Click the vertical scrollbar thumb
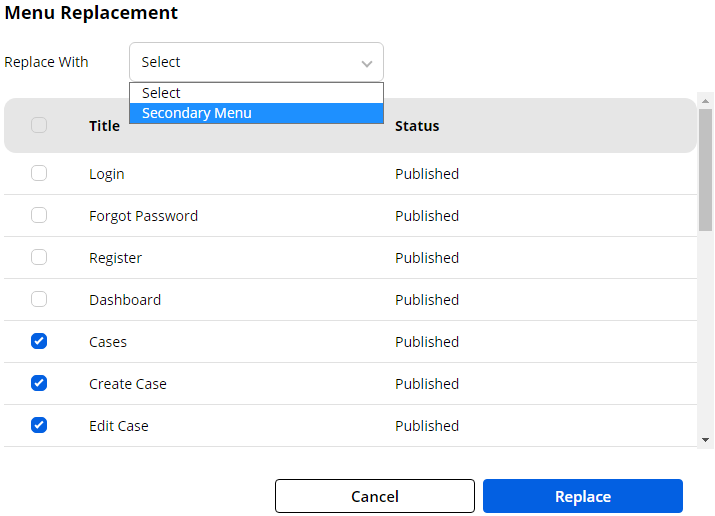Screen dimensions: 715x516 pyautogui.click(x=705, y=170)
